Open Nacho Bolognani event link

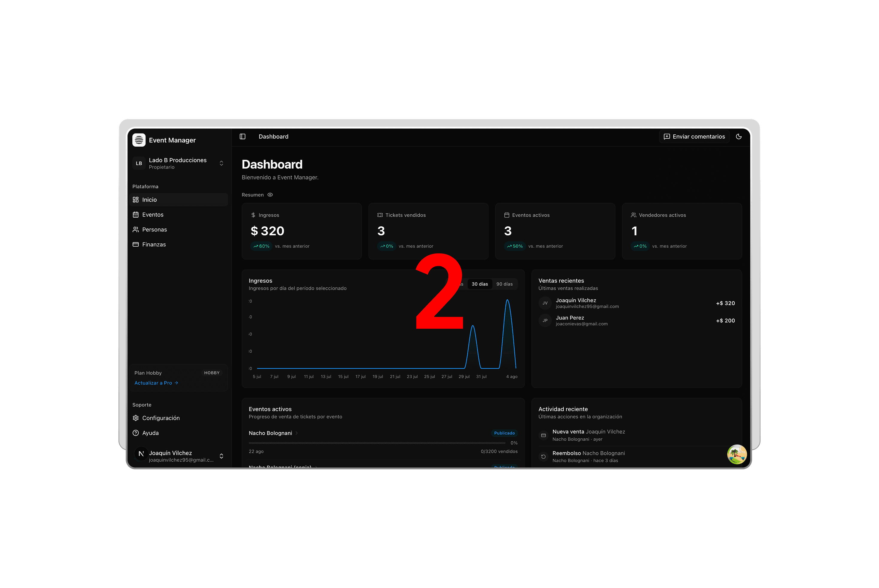(270, 433)
